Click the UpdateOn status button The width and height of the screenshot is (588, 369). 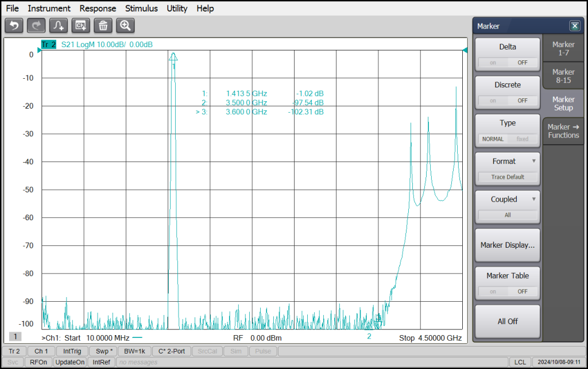pyautogui.click(x=69, y=362)
